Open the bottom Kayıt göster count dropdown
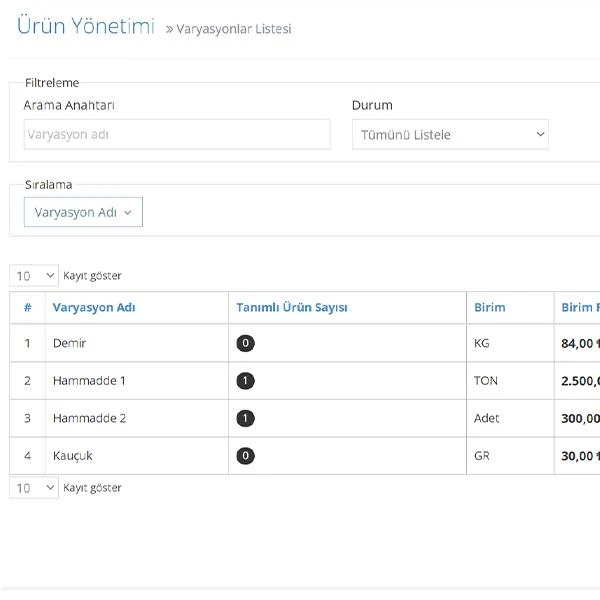This screenshot has height=600, width=600. tap(34, 488)
